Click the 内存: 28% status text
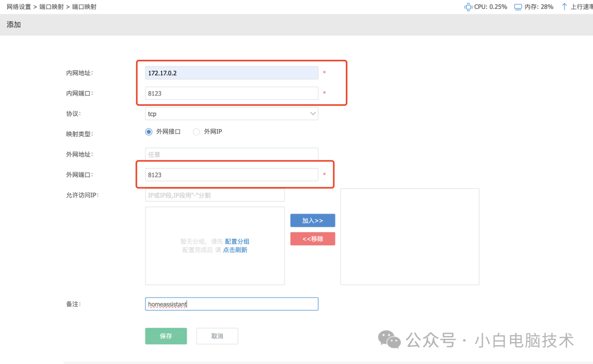Viewport: 593px width, 364px height. point(539,7)
